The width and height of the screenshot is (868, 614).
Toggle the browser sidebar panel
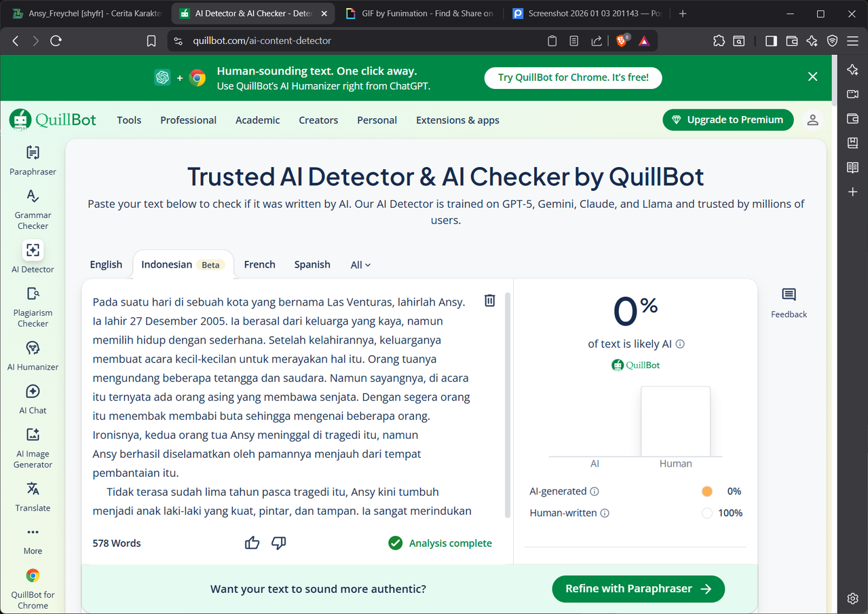[771, 41]
